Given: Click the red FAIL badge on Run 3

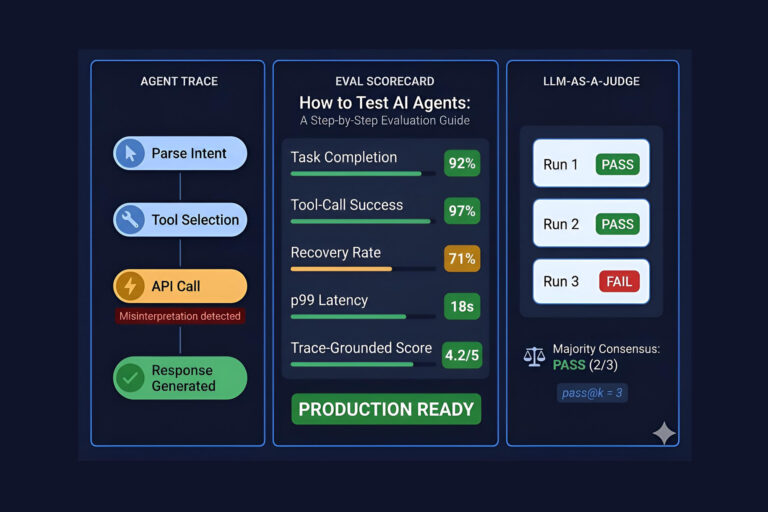Looking at the screenshot, I should point(619,281).
